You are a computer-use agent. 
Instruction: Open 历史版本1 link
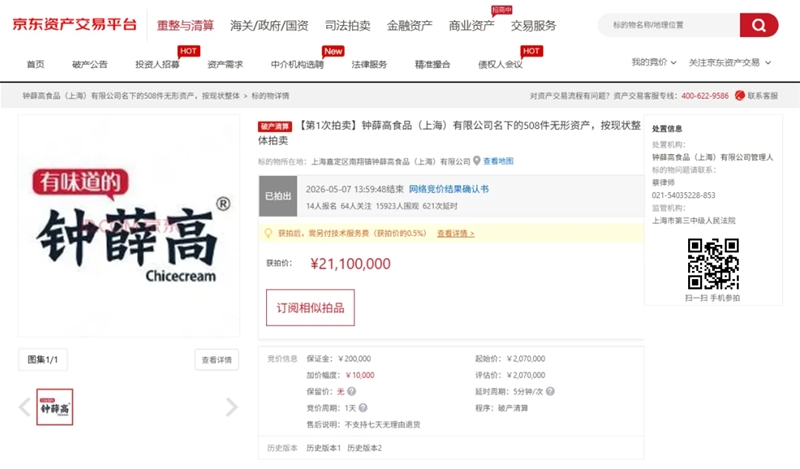[323, 448]
